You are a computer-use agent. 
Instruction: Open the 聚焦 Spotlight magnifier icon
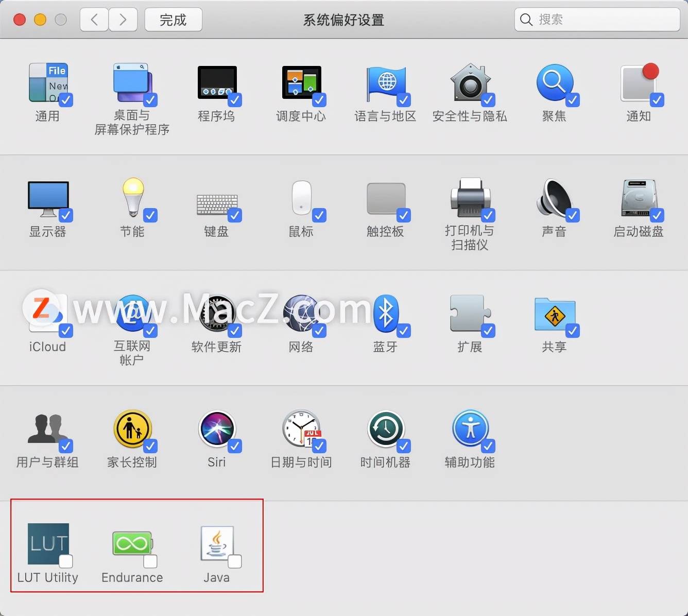pyautogui.click(x=554, y=83)
